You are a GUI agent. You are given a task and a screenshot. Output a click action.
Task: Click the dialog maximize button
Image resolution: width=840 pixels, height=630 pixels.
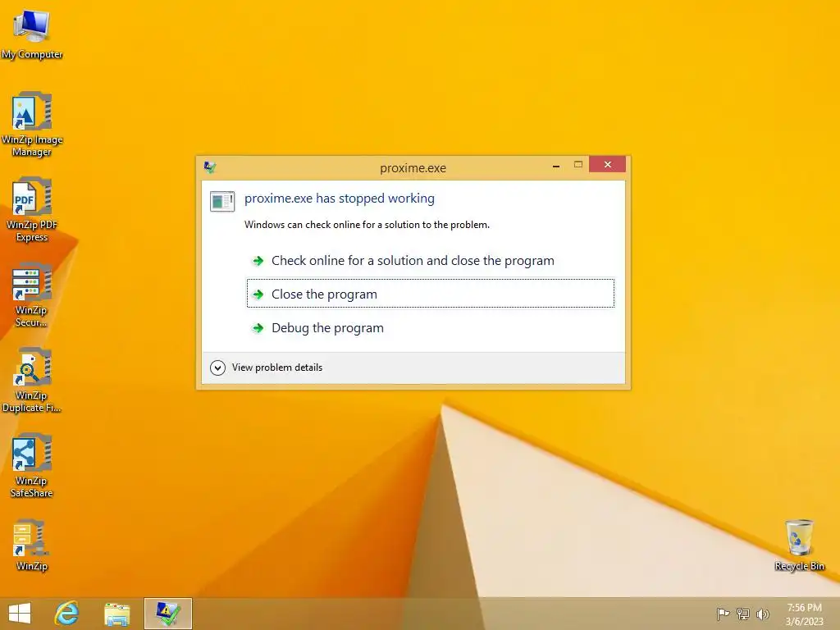[578, 164]
